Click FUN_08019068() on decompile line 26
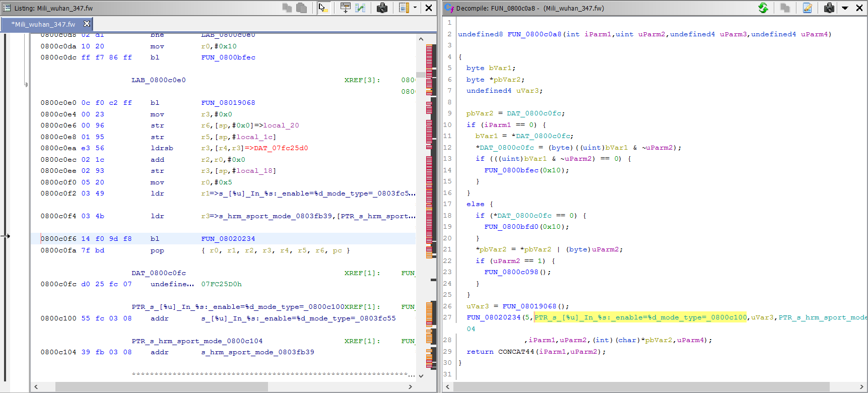The height and width of the screenshot is (393, 868). (x=536, y=306)
